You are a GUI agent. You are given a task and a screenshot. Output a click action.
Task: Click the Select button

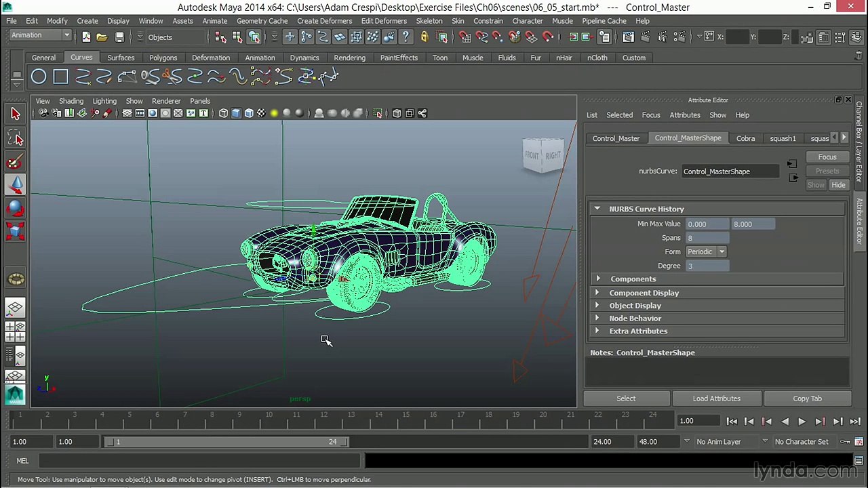point(626,399)
